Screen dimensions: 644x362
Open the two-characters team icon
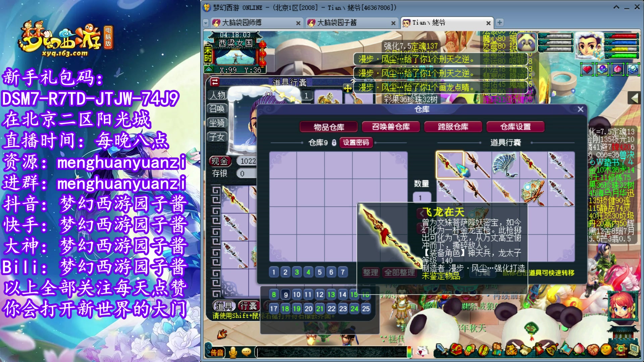tap(497, 349)
